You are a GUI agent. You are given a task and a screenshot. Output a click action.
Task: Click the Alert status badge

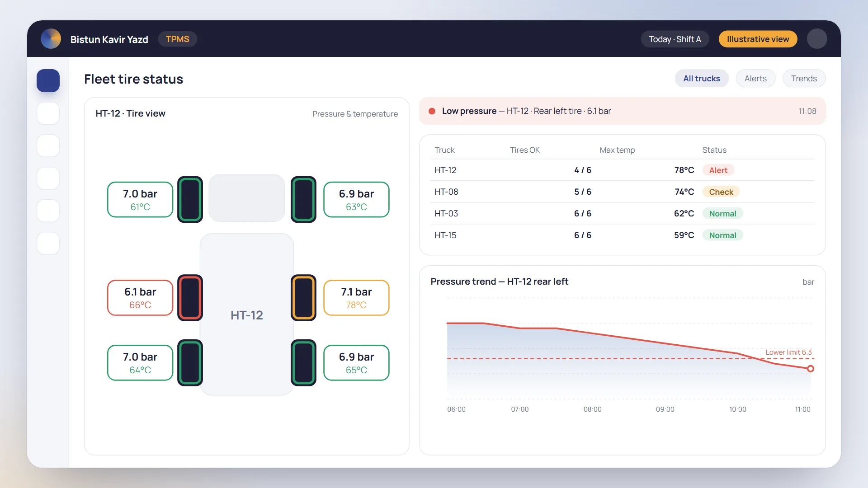(718, 170)
